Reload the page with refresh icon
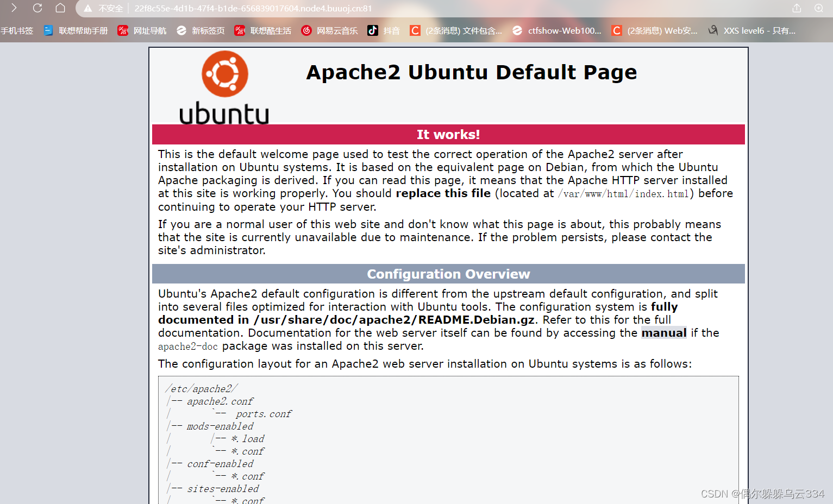Screen dimensions: 833x504 (x=37, y=8)
